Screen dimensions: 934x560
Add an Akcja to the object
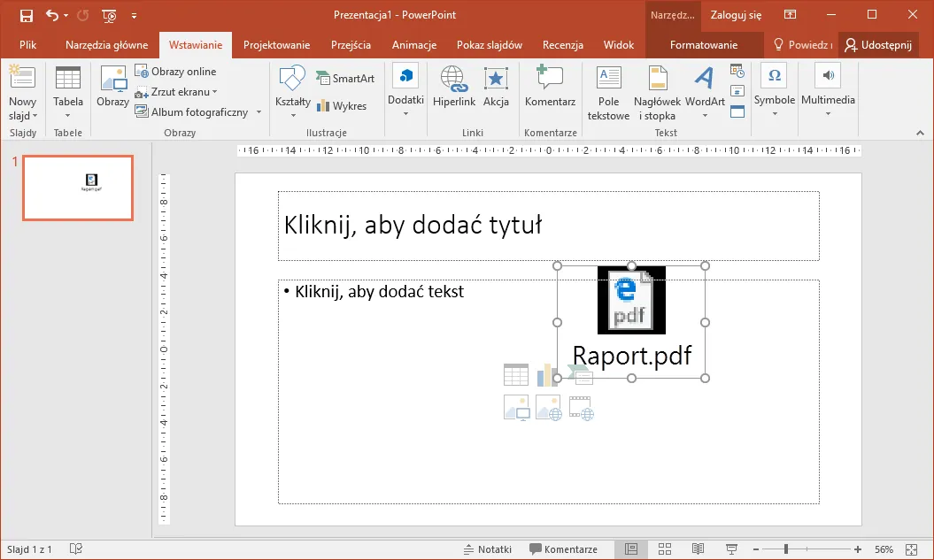pos(496,87)
